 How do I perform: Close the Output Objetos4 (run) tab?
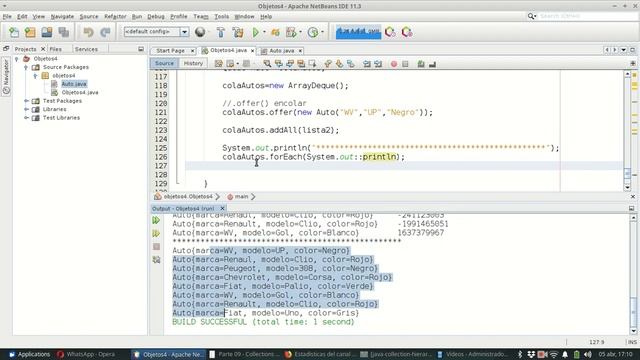pyautogui.click(x=222, y=209)
